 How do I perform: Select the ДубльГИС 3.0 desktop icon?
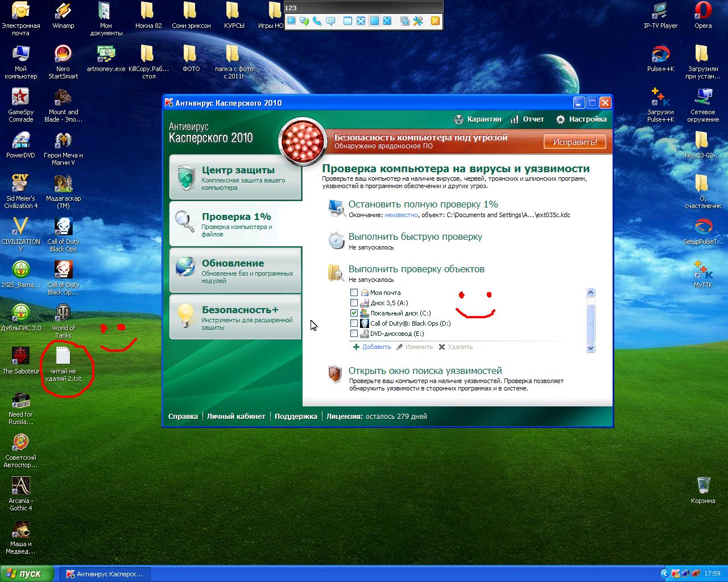click(20, 318)
